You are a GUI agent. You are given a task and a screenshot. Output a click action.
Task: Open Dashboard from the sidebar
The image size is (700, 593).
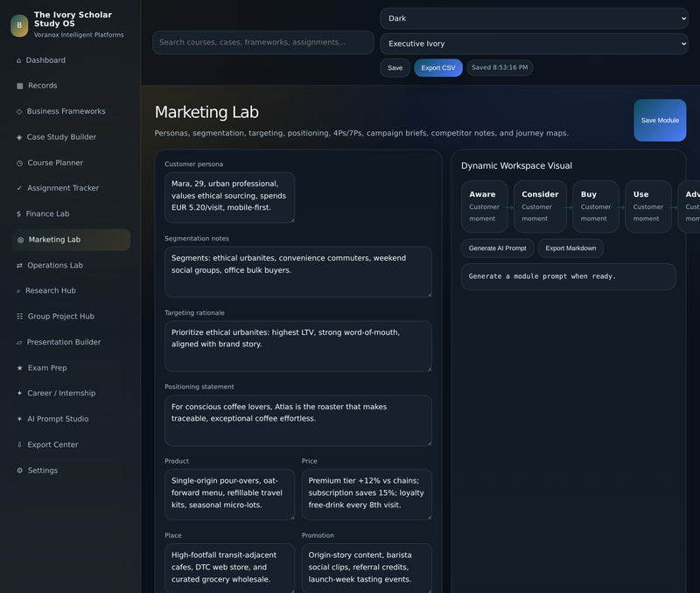coord(71,60)
